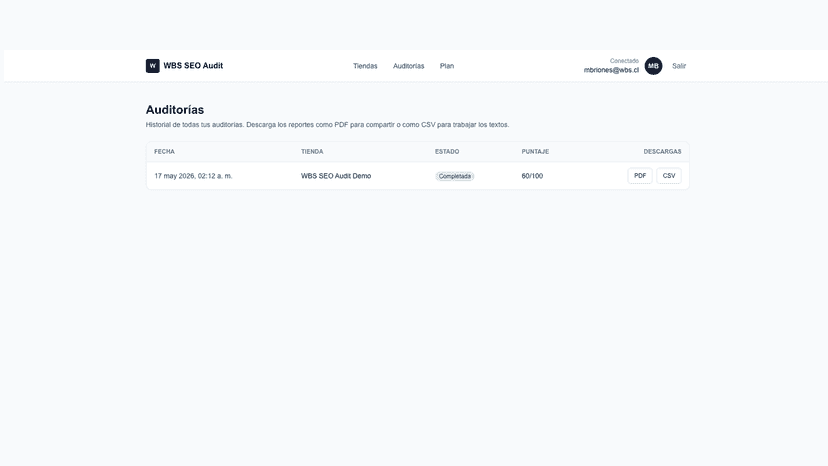
Task: Select the Completada status badge
Action: pyautogui.click(x=455, y=176)
